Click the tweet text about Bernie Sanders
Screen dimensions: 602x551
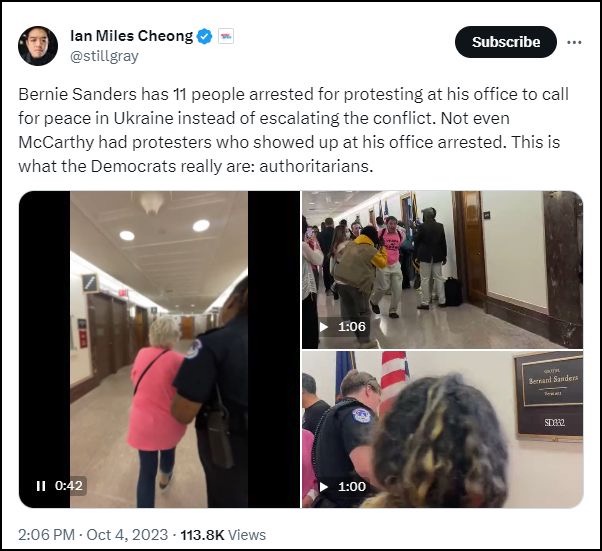[x=294, y=130]
